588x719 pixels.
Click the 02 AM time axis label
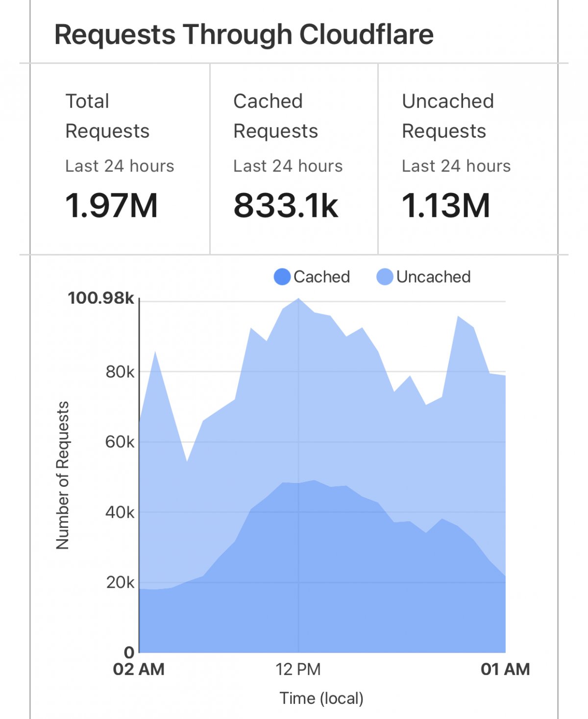(x=139, y=669)
